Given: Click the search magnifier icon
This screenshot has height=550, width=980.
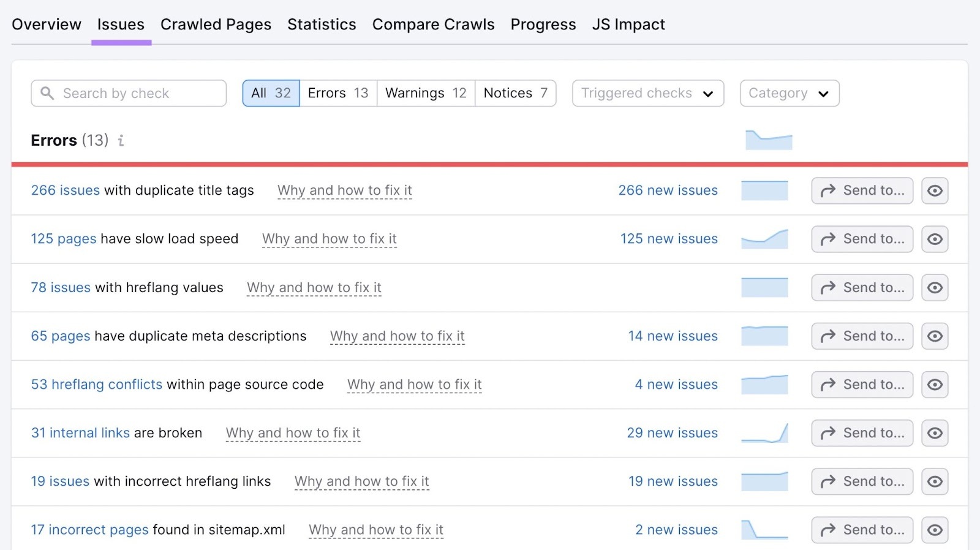Looking at the screenshot, I should pyautogui.click(x=47, y=93).
